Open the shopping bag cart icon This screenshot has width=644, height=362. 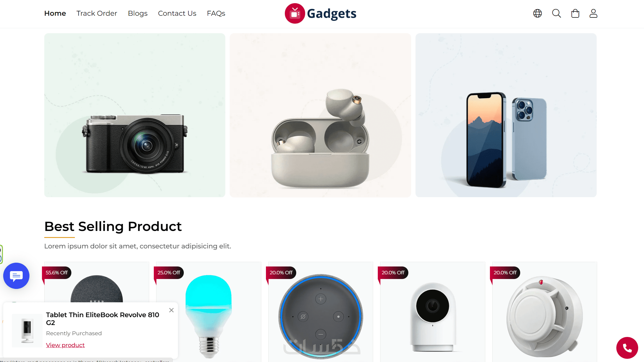(x=575, y=13)
